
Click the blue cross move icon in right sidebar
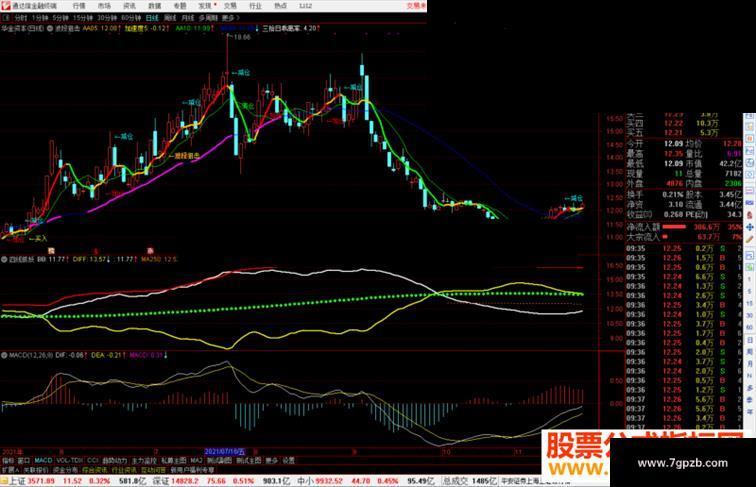[750, 227]
